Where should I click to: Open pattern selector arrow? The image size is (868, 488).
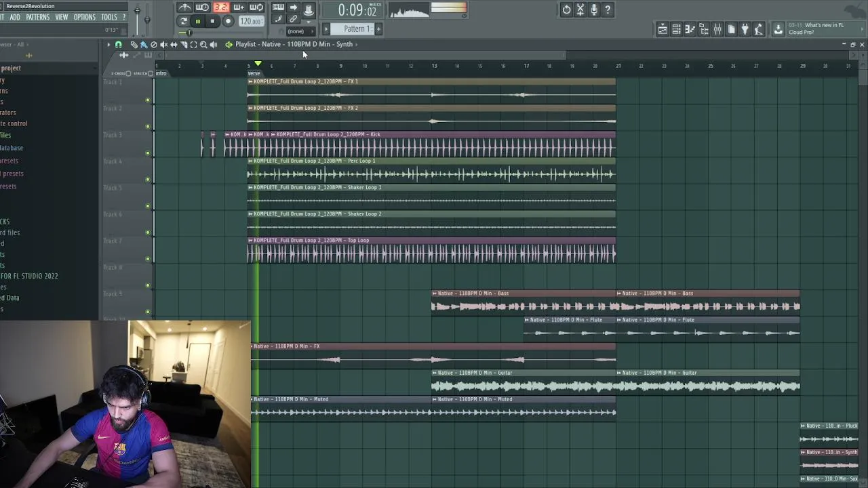[326, 29]
